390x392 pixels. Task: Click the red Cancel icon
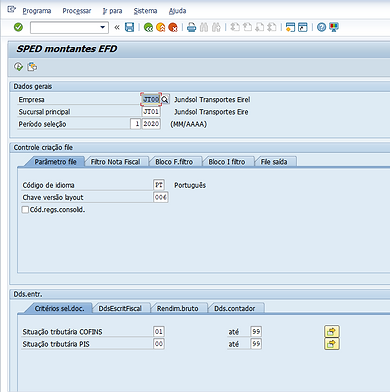[173, 27]
